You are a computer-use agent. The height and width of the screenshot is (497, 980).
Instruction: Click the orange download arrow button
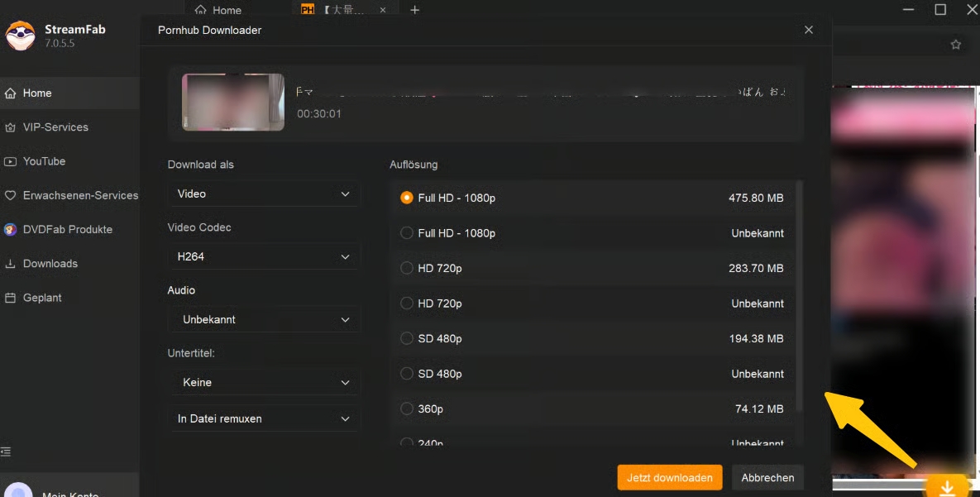[948, 487]
